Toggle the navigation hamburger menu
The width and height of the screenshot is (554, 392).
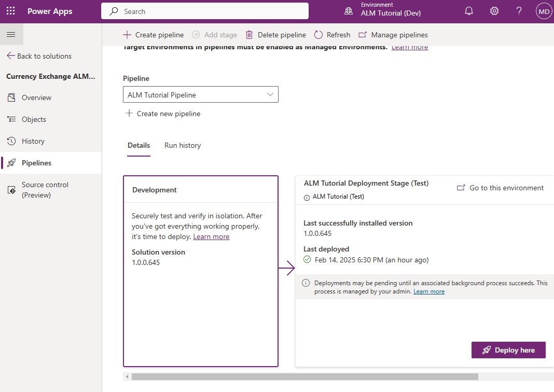(11, 34)
